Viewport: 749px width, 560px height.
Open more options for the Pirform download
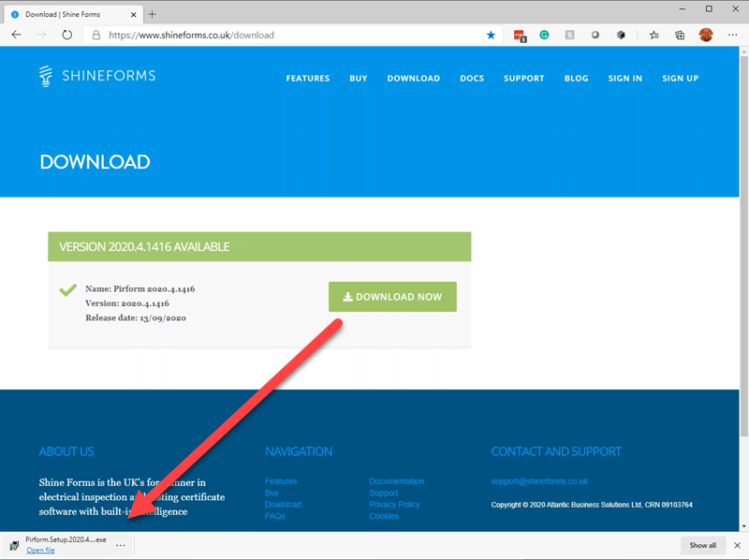(121, 545)
